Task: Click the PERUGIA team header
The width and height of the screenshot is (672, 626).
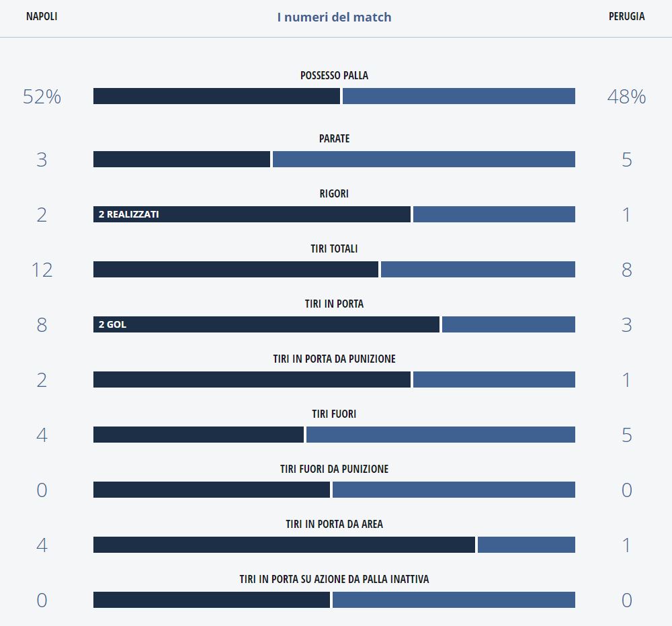Action: (x=626, y=17)
